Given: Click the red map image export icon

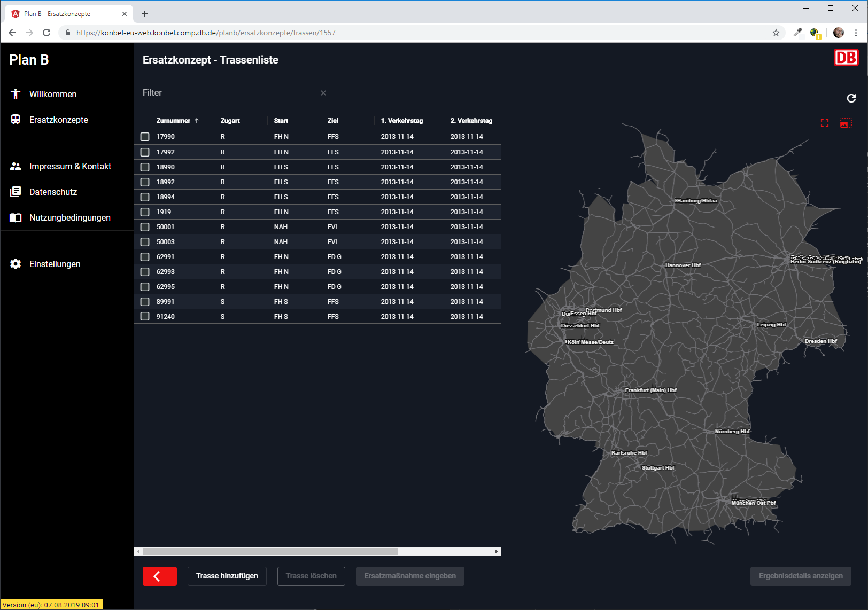Looking at the screenshot, I should [846, 123].
